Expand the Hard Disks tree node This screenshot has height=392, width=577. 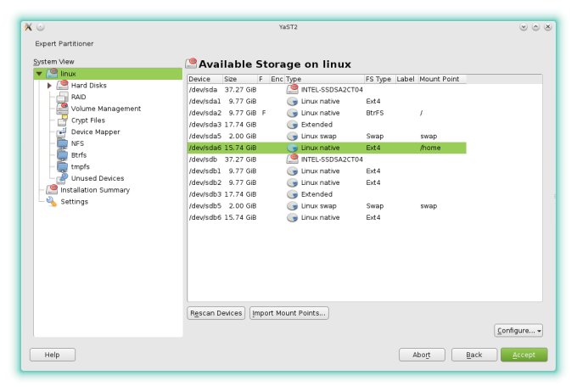[x=49, y=86]
